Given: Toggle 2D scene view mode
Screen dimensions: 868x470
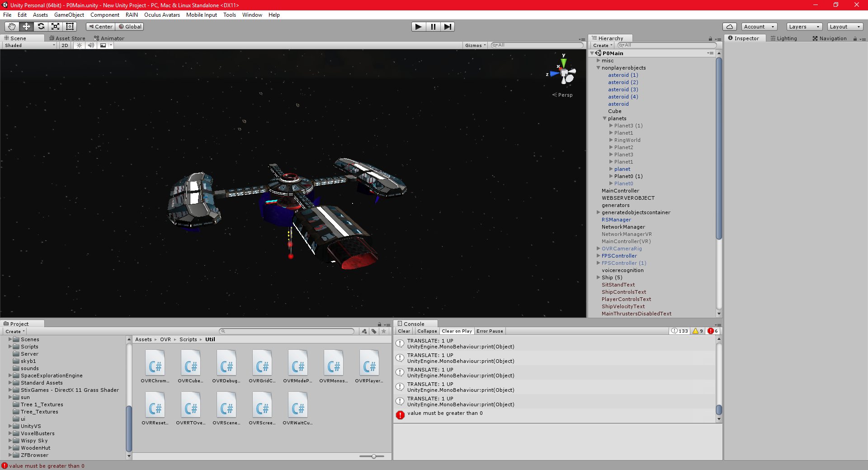Looking at the screenshot, I should pos(65,45).
